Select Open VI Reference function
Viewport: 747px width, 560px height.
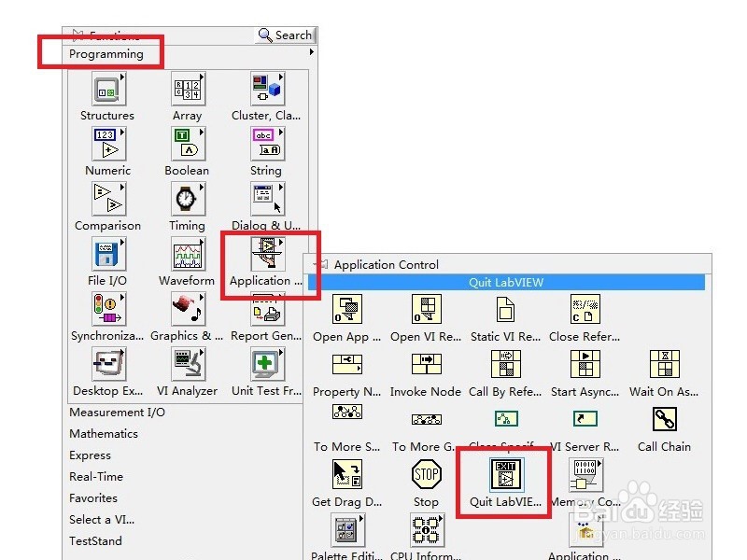click(427, 309)
